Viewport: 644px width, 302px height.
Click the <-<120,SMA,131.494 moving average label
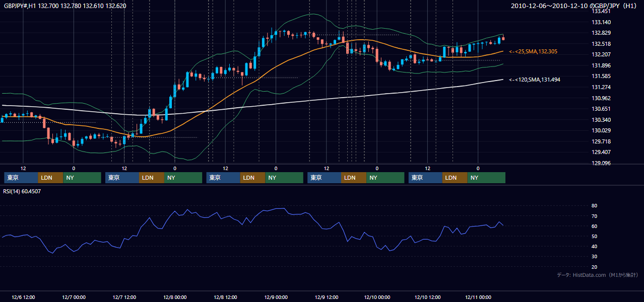point(534,80)
